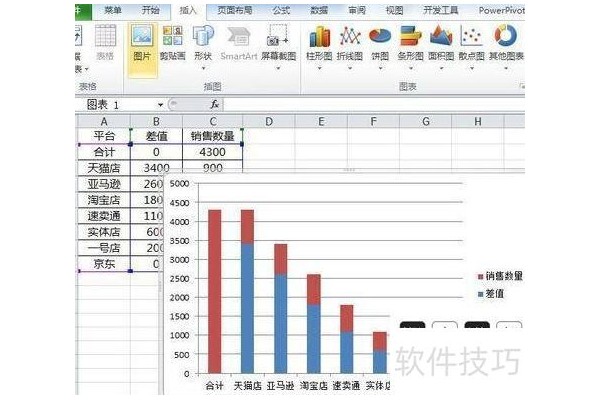Select the 销售数量 legend entry

(x=500, y=276)
